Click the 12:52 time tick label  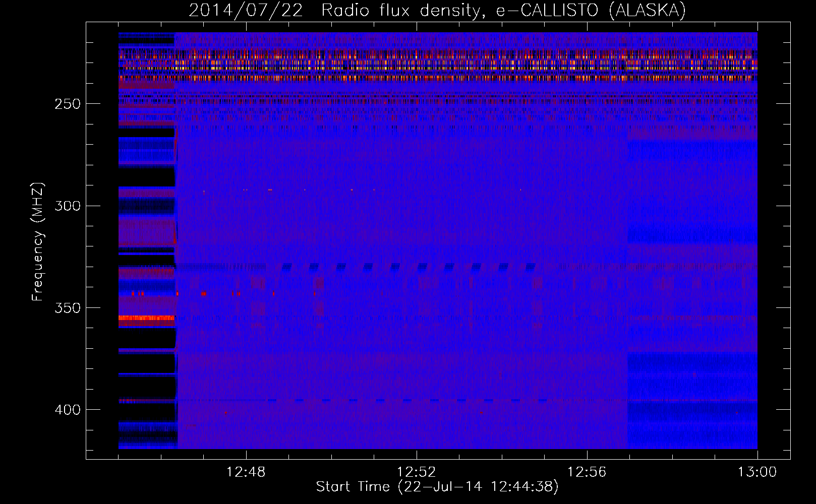click(x=416, y=472)
